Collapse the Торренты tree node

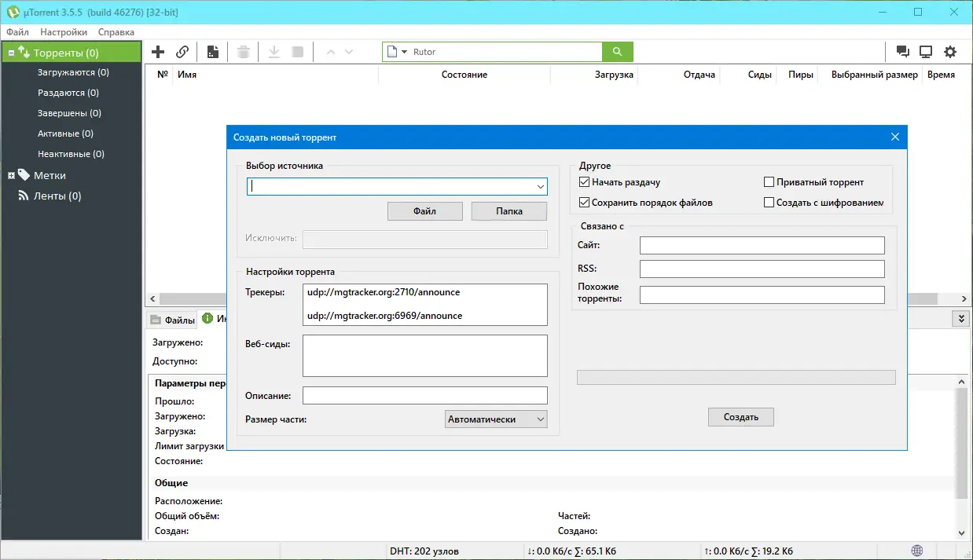tap(11, 53)
